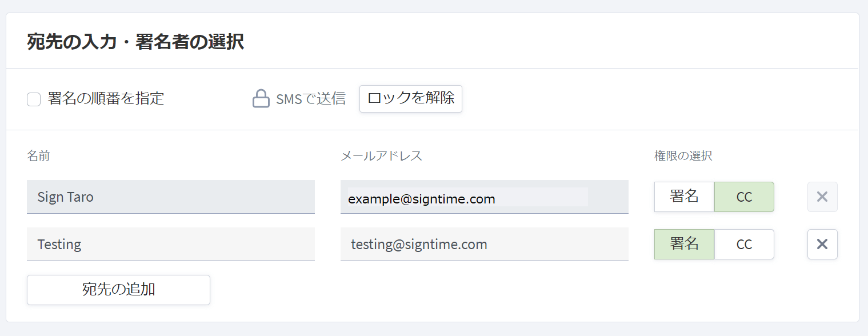Click the padlock icon beside SMSで送信
The width and height of the screenshot is (868, 336).
click(261, 99)
